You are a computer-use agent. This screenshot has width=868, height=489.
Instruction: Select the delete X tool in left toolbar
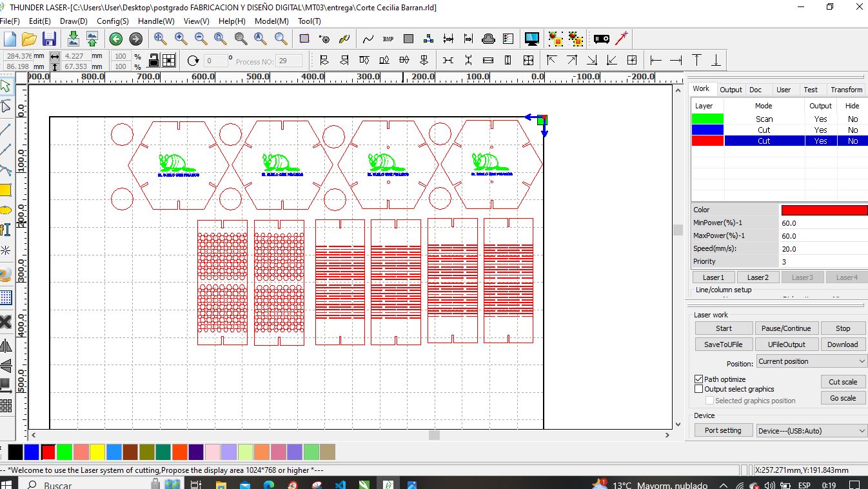click(x=5, y=321)
